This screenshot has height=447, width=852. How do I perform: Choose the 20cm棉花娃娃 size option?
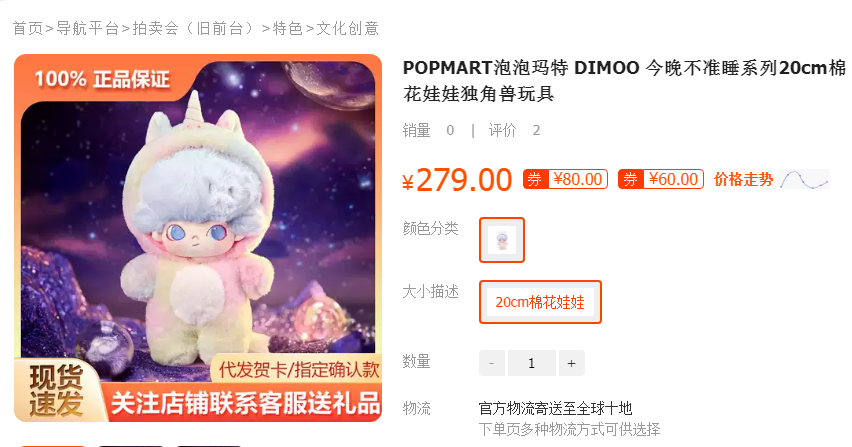point(540,302)
